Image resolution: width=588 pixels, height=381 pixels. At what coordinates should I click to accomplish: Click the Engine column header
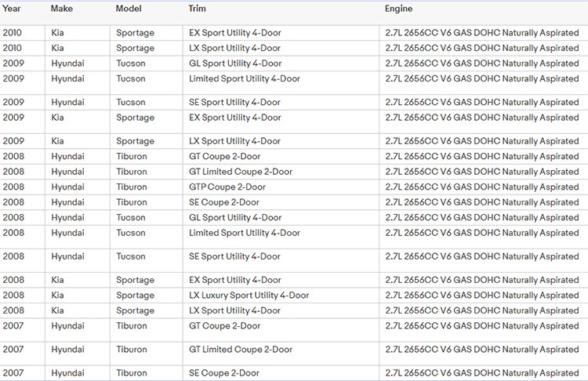tap(398, 9)
